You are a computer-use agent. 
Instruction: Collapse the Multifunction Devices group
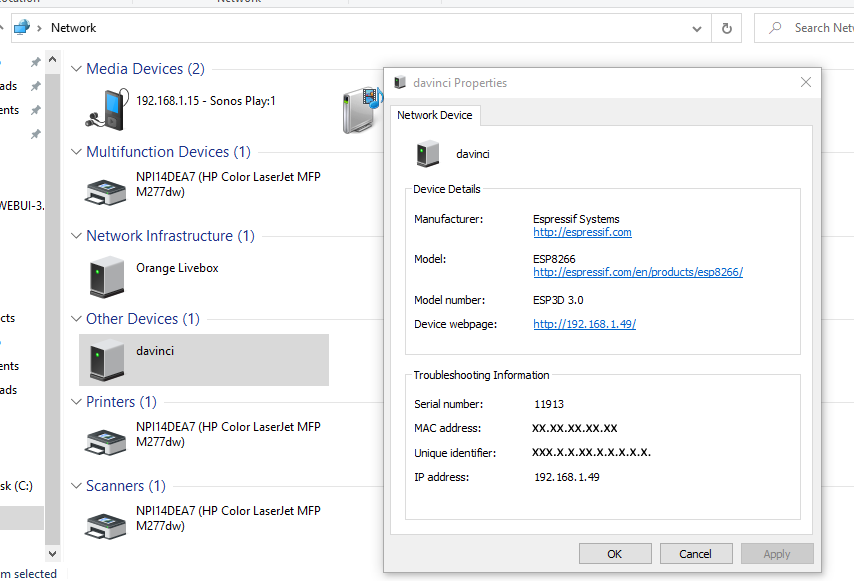[76, 152]
